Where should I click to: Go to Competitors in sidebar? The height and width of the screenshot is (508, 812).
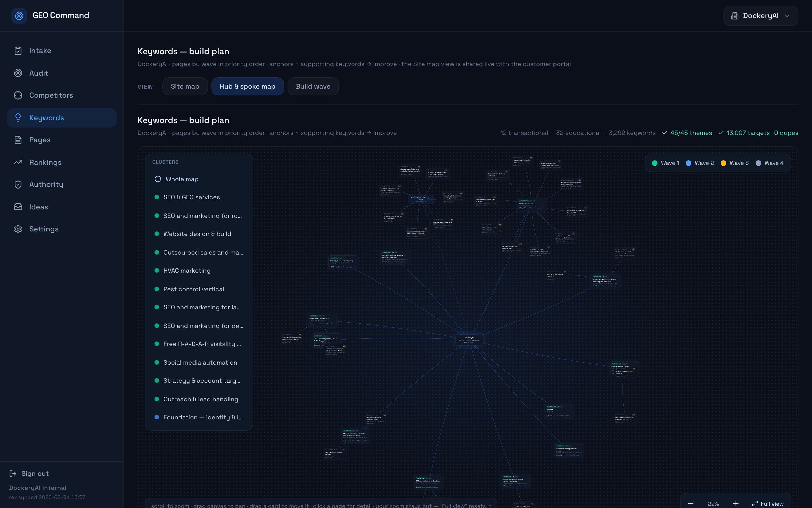(x=62, y=95)
